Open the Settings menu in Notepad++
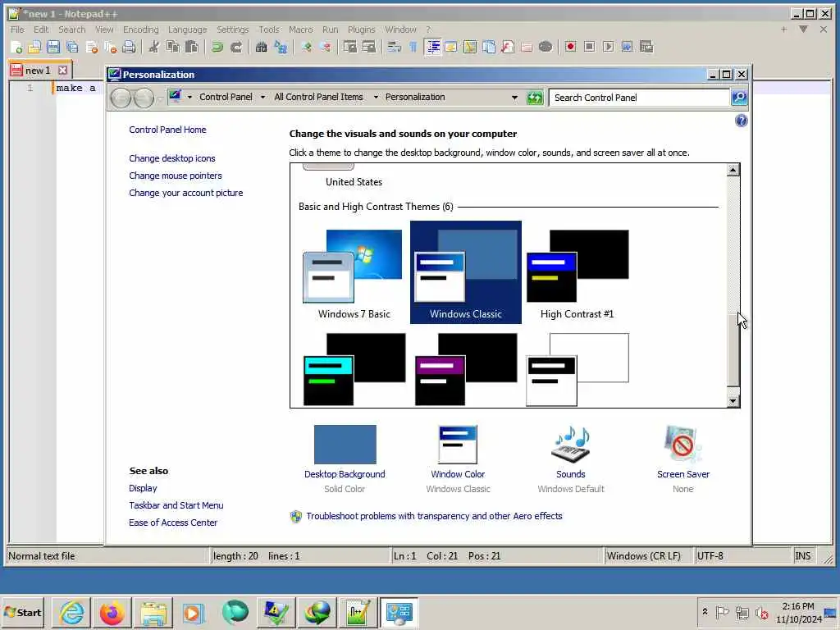840x630 pixels. tap(232, 30)
